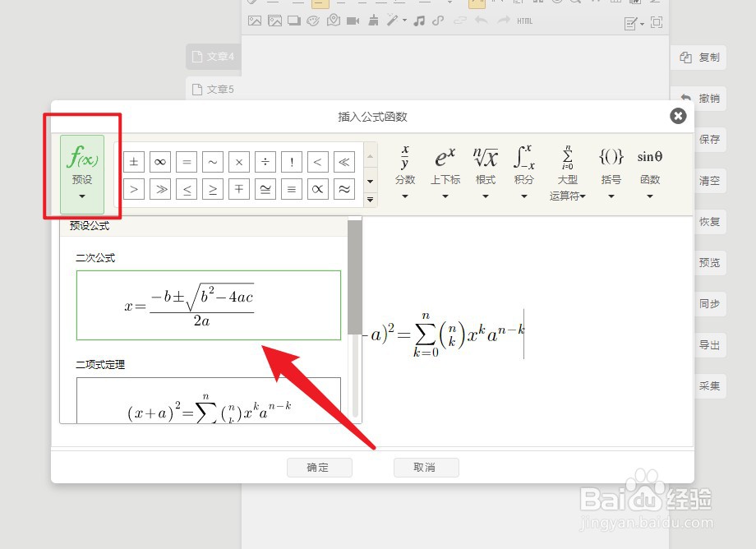This screenshot has height=549, width=756.
Task: Click the single image insert icon
Action: [255, 21]
